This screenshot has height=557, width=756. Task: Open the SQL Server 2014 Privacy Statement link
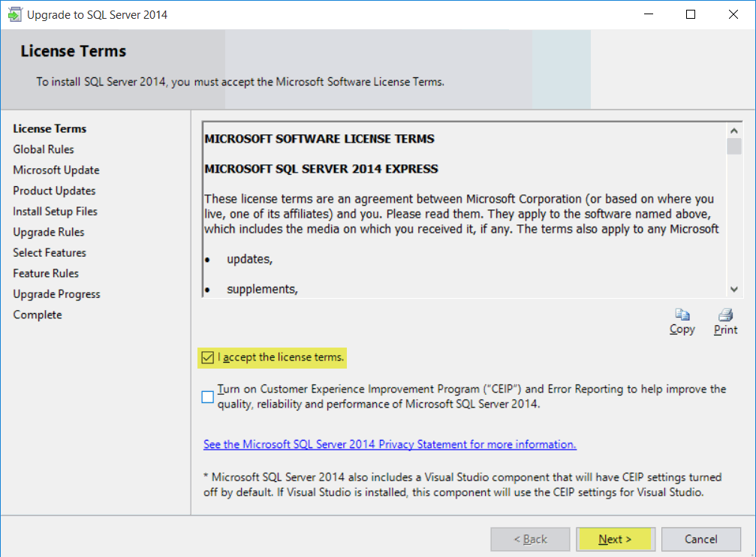tap(390, 444)
